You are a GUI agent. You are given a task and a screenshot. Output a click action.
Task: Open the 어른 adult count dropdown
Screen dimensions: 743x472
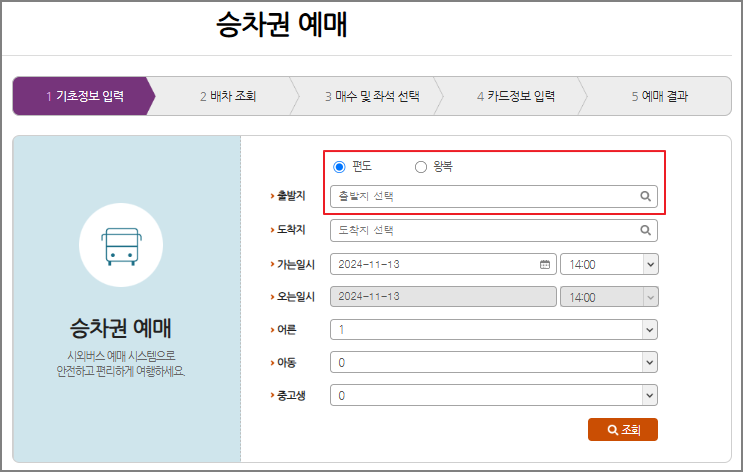pos(494,329)
